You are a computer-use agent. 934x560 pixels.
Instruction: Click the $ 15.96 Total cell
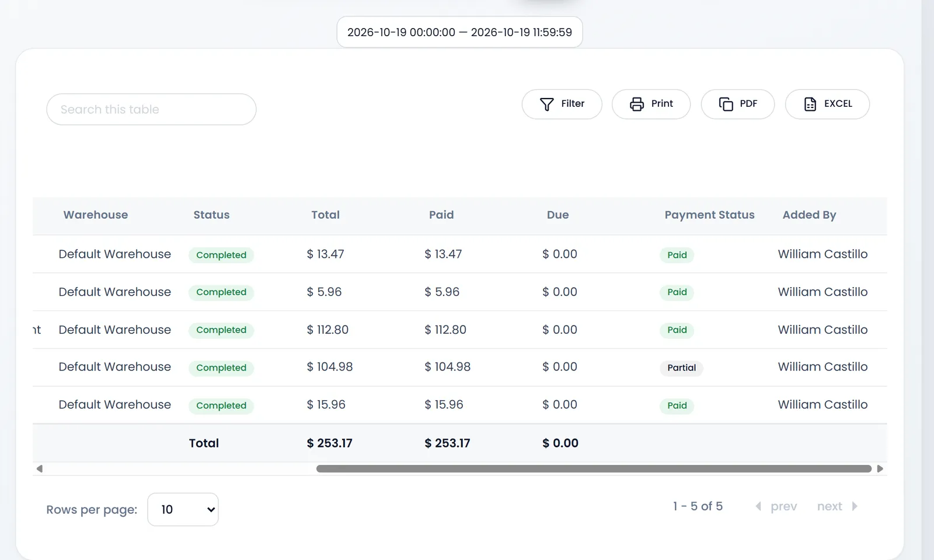point(326,404)
